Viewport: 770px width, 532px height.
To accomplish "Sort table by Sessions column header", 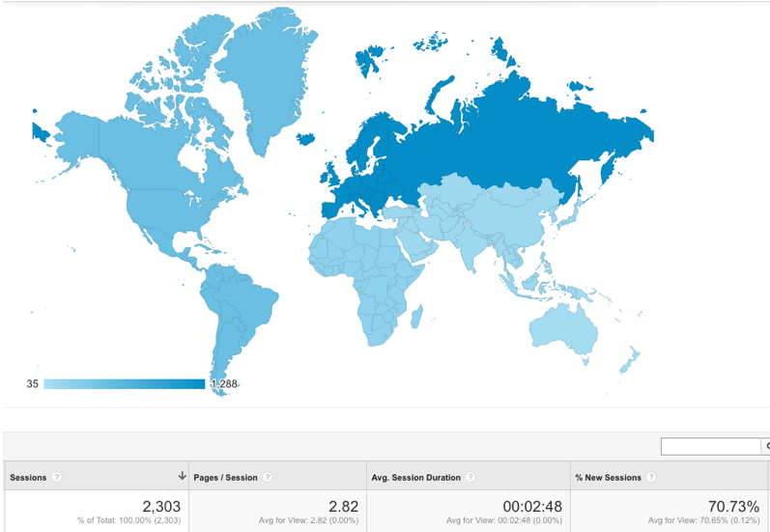I will pos(28,477).
